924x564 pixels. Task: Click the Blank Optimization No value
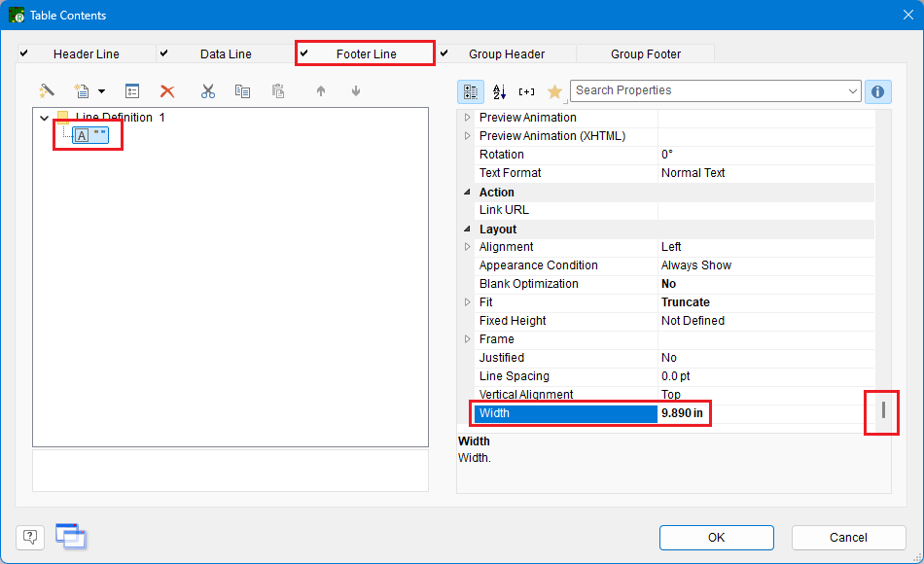click(x=668, y=284)
